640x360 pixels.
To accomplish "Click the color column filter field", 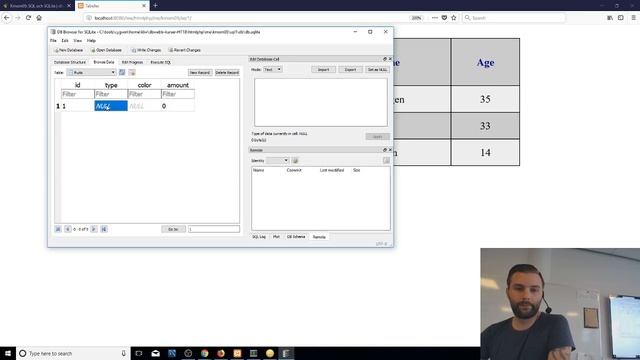I will pos(144,94).
